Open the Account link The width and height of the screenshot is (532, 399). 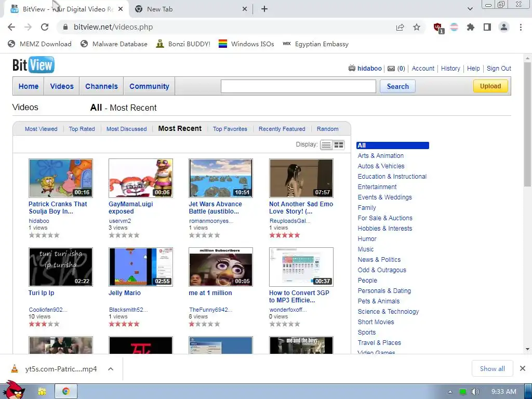tap(423, 69)
